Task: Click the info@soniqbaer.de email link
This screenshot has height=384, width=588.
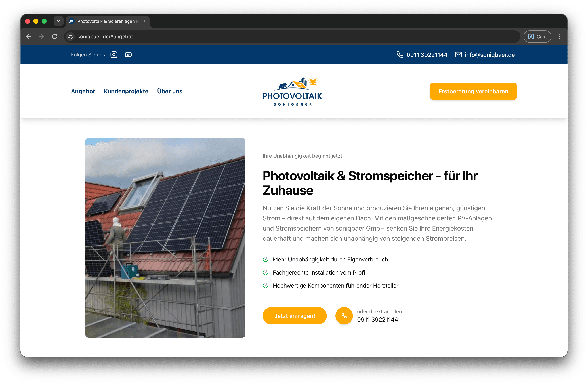Action: pyautogui.click(x=490, y=55)
